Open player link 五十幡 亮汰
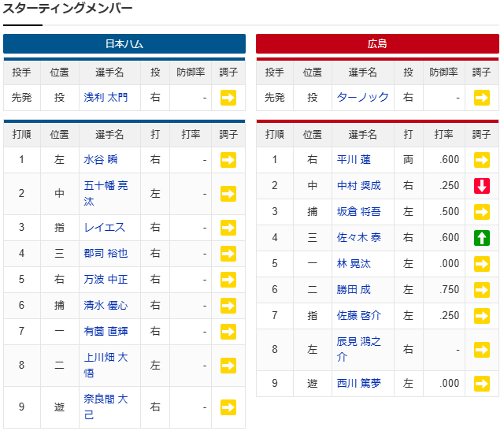 (106, 194)
